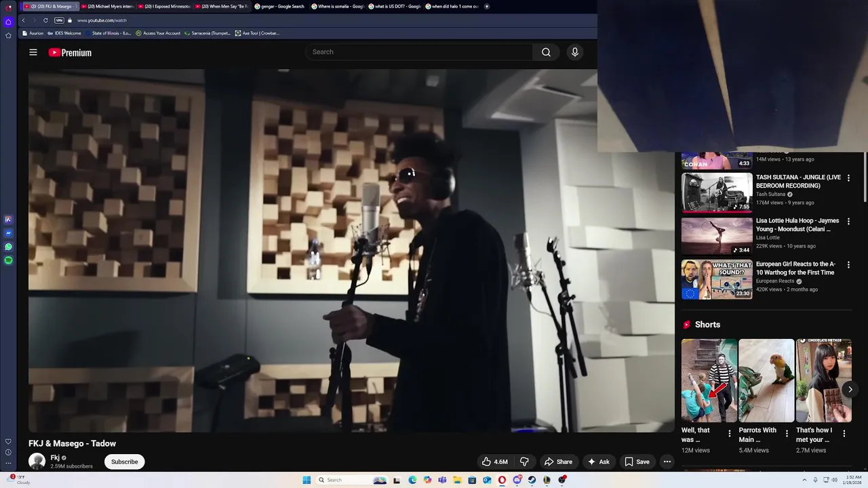Click the Windows taskbar search box
The image size is (868, 488).
(352, 480)
